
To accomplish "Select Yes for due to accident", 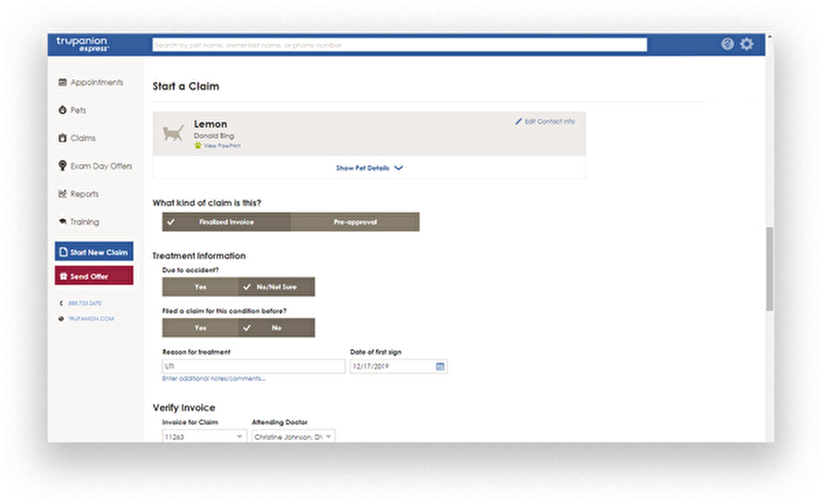I will (x=200, y=287).
